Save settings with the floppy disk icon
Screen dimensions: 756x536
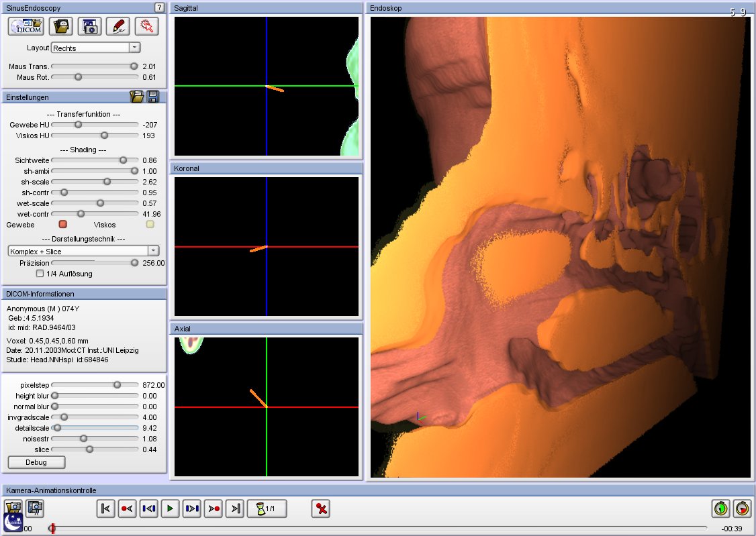click(x=153, y=97)
